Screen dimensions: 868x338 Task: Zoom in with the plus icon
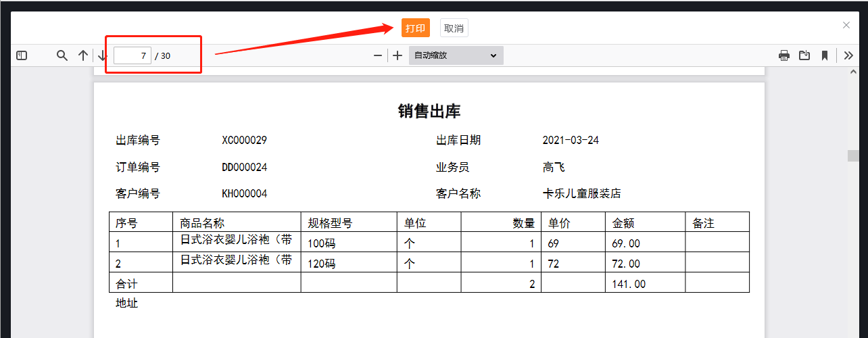397,55
